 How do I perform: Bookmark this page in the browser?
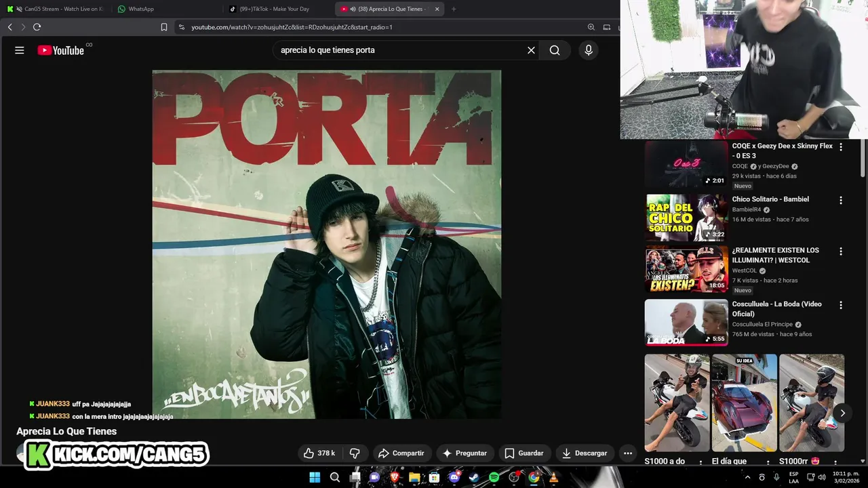(x=164, y=27)
